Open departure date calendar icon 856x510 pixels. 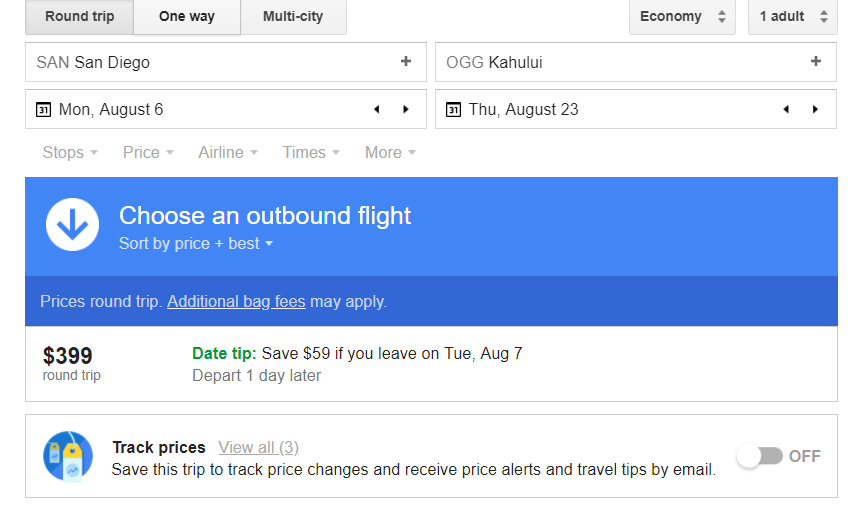44,109
